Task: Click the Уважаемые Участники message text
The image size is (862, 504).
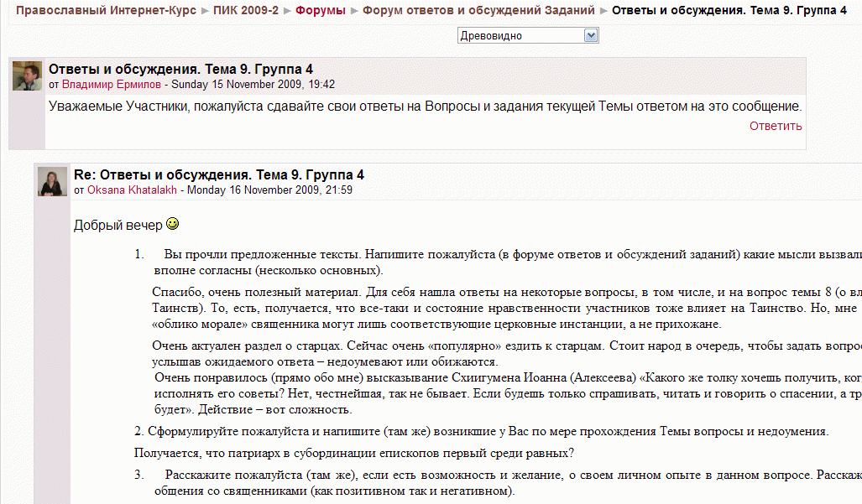Action: pyautogui.click(x=425, y=107)
